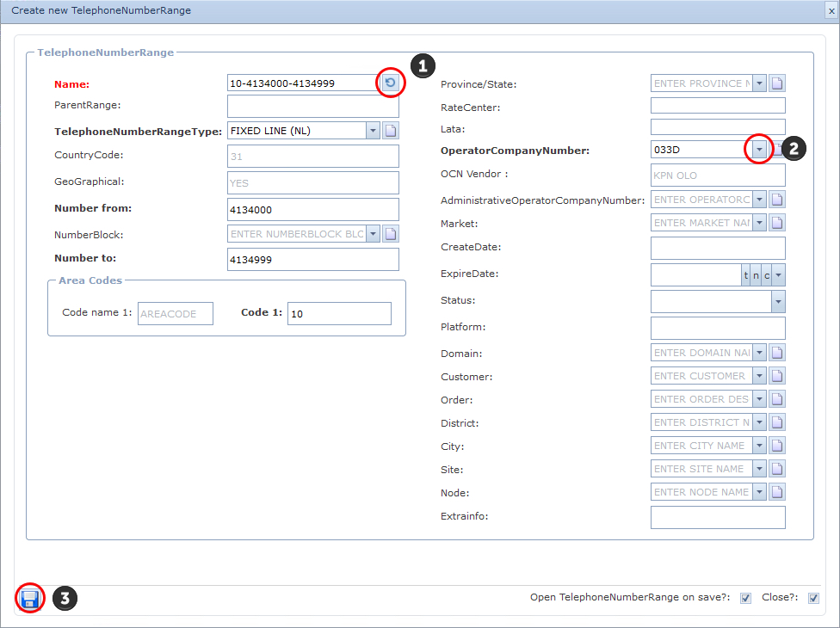Click page icon next to Node field

pos(777,492)
